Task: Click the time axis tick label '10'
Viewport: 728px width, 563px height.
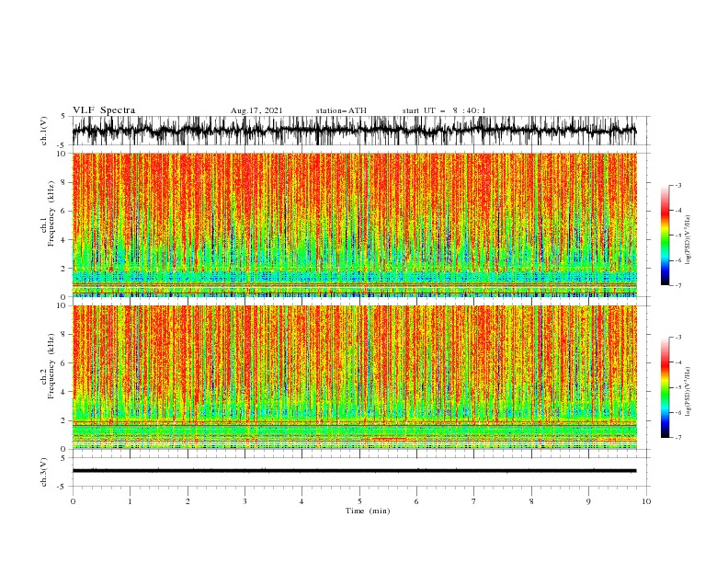Action: click(x=646, y=501)
